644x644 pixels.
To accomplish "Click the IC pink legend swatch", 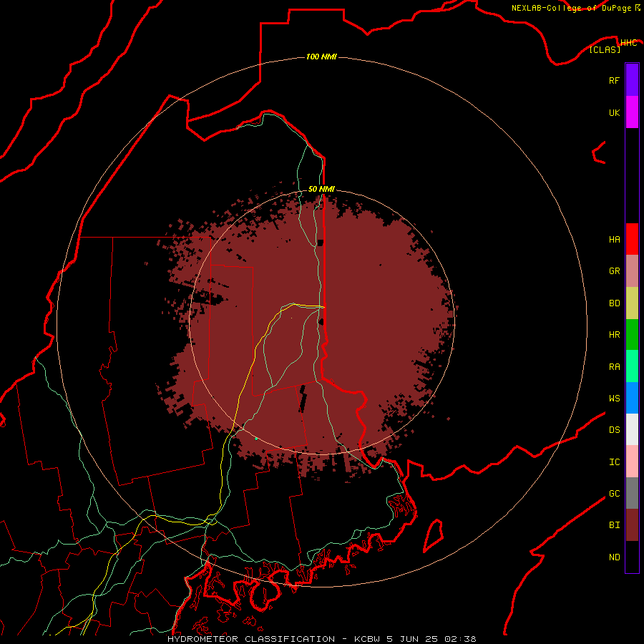I will 632,462.
